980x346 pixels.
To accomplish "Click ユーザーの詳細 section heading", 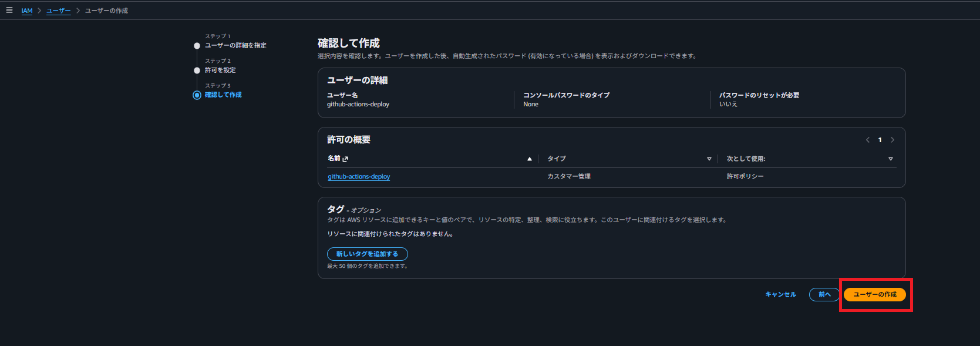I will [358, 80].
